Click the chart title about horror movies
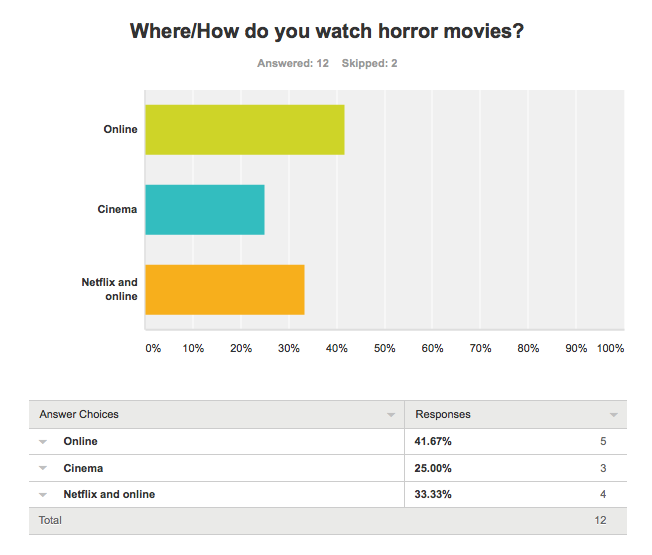This screenshot has width=652, height=555. coord(327,31)
